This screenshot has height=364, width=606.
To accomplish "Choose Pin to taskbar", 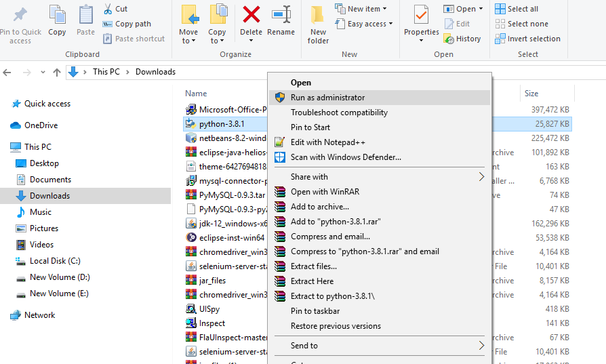I will click(379, 310).
